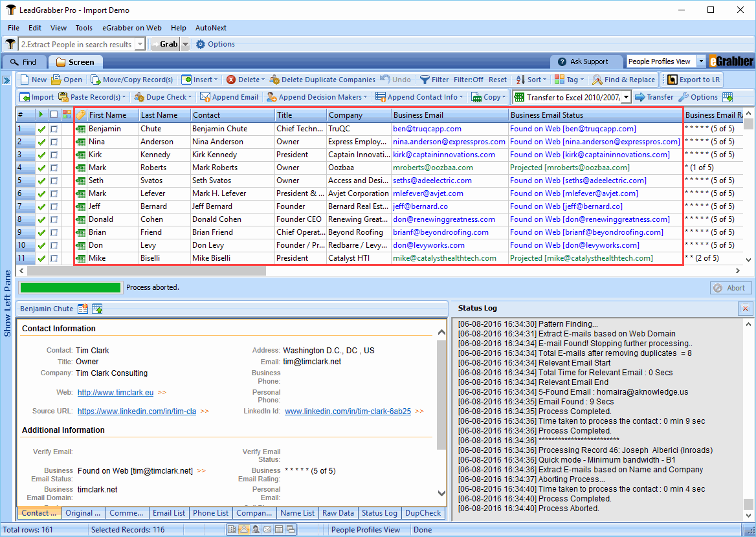Open the eGrabber on Web menu
Screen dimensions: 756x537
click(x=131, y=28)
